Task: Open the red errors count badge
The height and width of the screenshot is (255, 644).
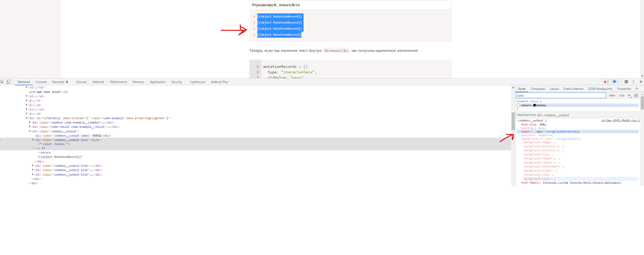Action: [606, 82]
